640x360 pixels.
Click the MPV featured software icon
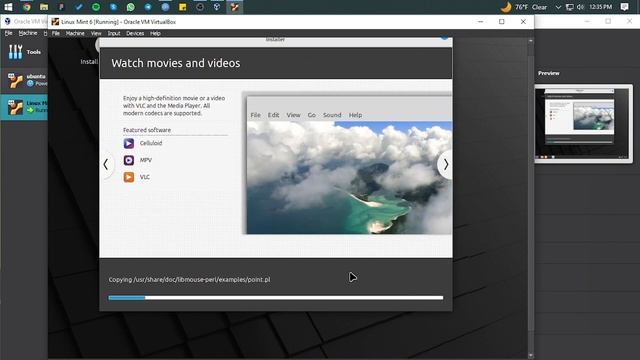click(x=129, y=160)
